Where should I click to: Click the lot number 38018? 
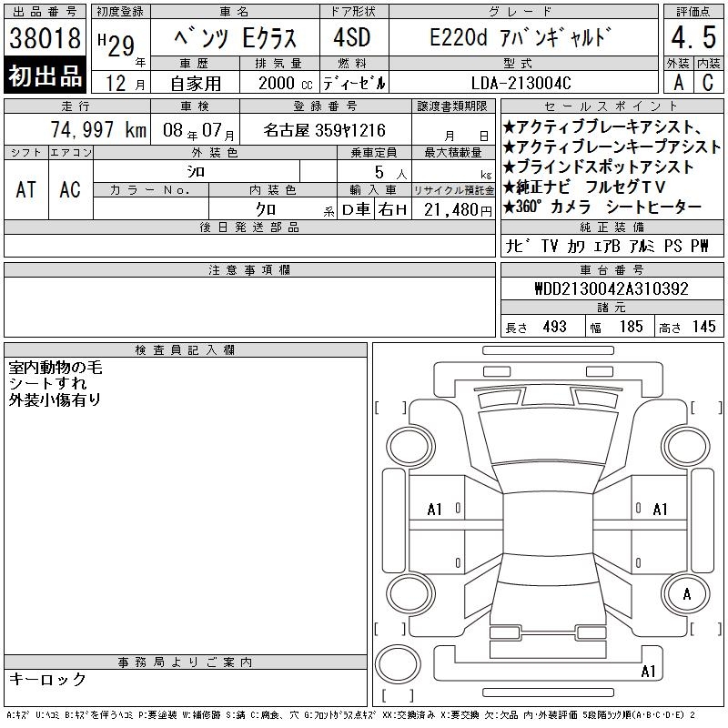(x=45, y=37)
